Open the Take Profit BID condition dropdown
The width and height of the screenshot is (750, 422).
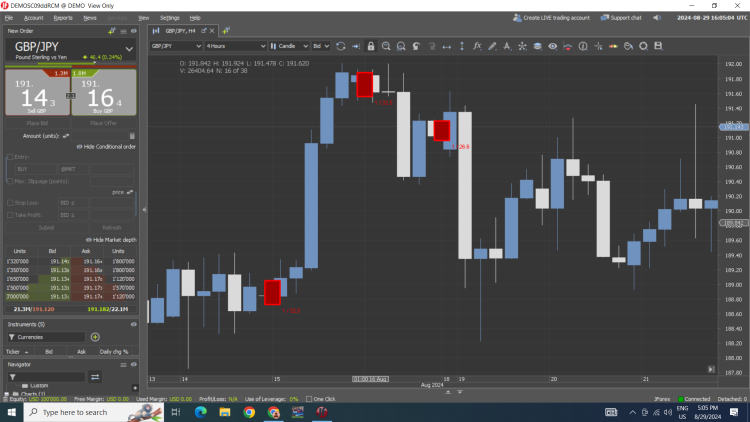pos(73,215)
